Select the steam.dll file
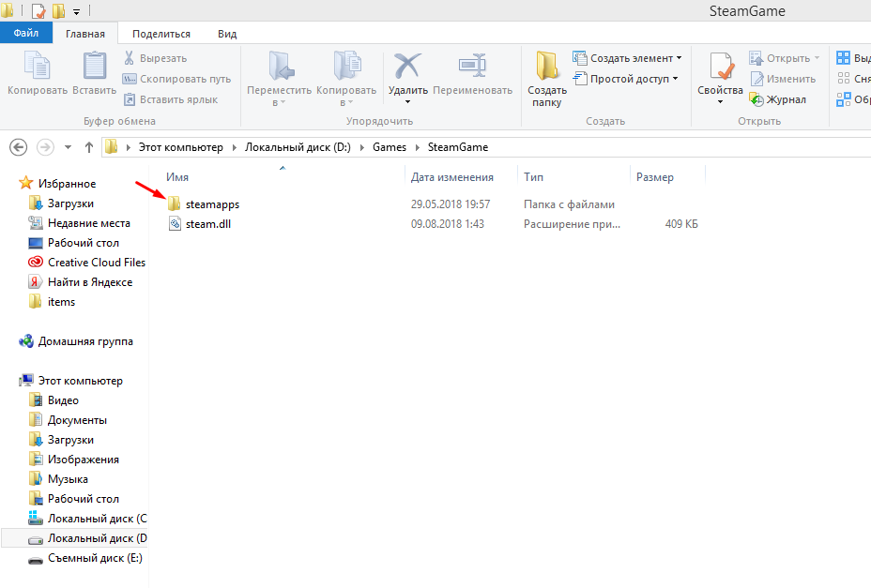 pyautogui.click(x=207, y=224)
